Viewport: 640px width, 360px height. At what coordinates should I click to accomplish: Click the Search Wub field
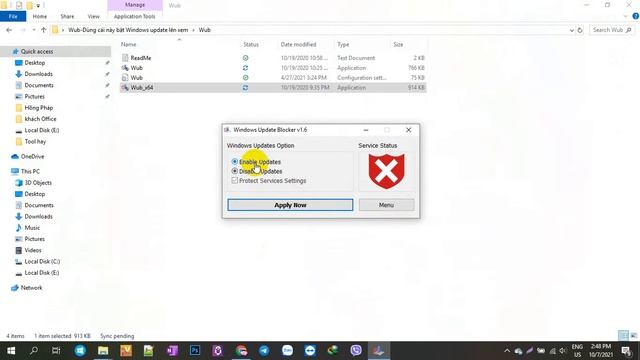(611, 30)
